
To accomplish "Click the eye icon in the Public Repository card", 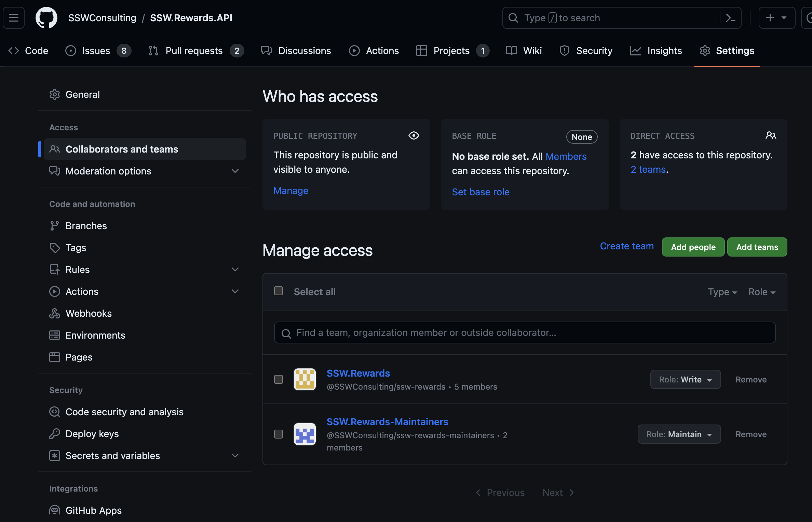I will 414,135.
